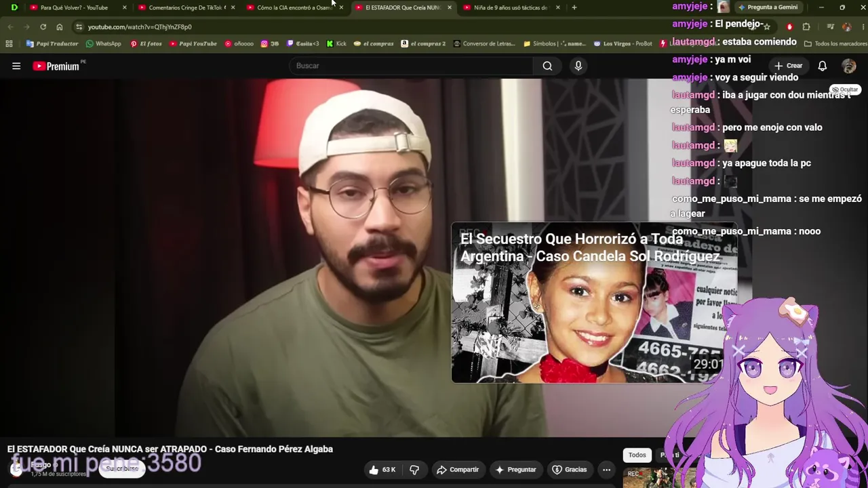868x488 pixels.
Task: Hide the end card with Ocultar
Action: [x=845, y=89]
